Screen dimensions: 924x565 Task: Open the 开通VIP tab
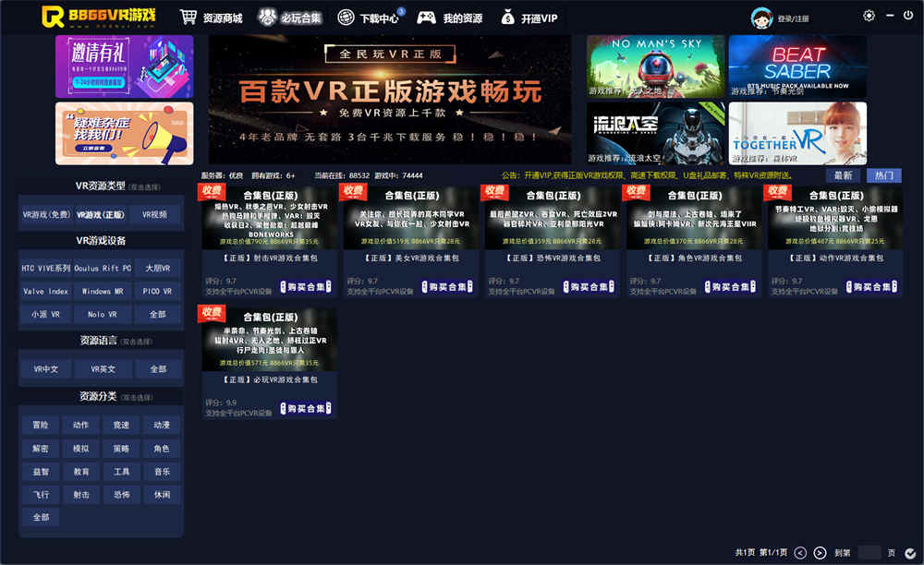coord(540,18)
